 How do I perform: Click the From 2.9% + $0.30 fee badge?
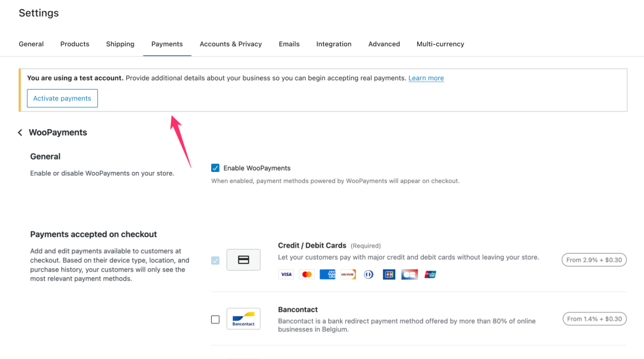coord(594,260)
